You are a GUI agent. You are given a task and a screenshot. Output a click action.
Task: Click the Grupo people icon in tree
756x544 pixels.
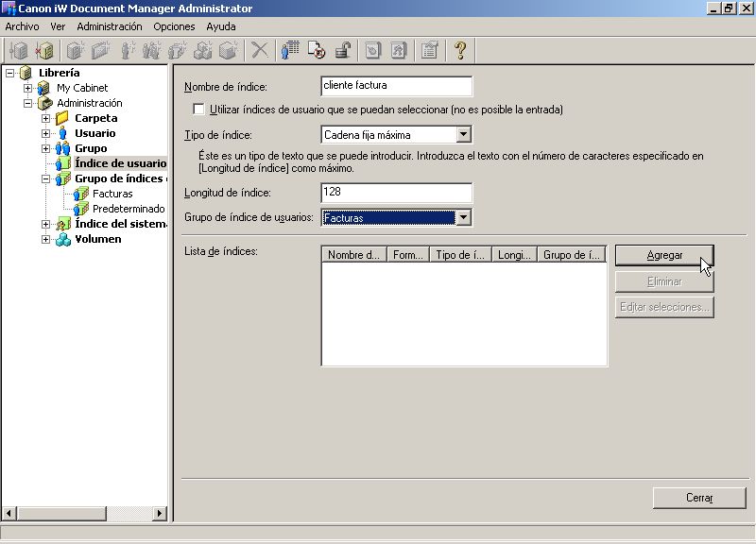(x=62, y=148)
